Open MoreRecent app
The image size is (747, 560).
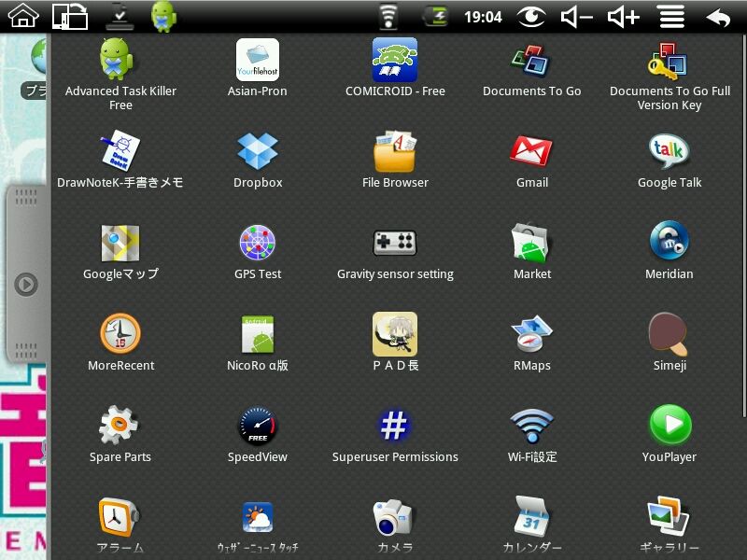pos(120,343)
